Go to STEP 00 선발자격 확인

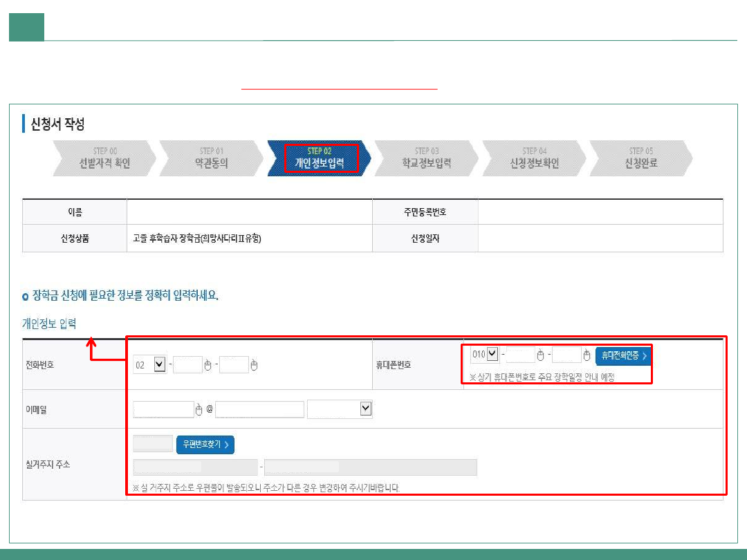pyautogui.click(x=104, y=158)
